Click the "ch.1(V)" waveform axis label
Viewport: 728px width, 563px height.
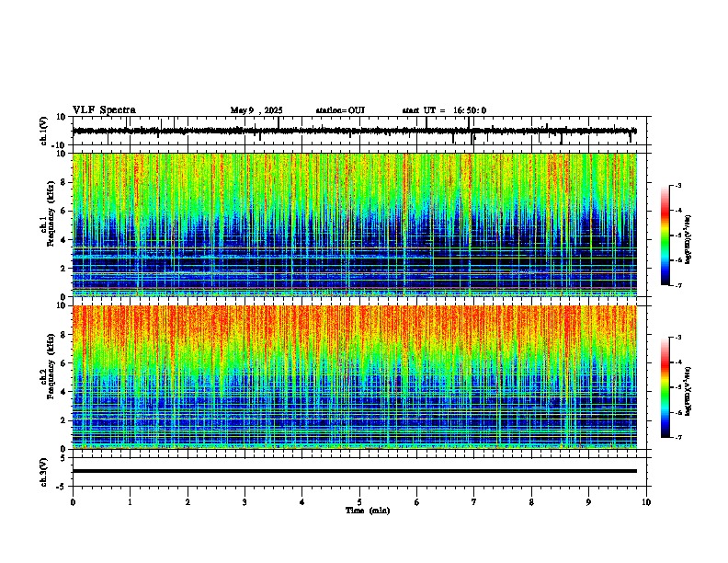pyautogui.click(x=44, y=131)
